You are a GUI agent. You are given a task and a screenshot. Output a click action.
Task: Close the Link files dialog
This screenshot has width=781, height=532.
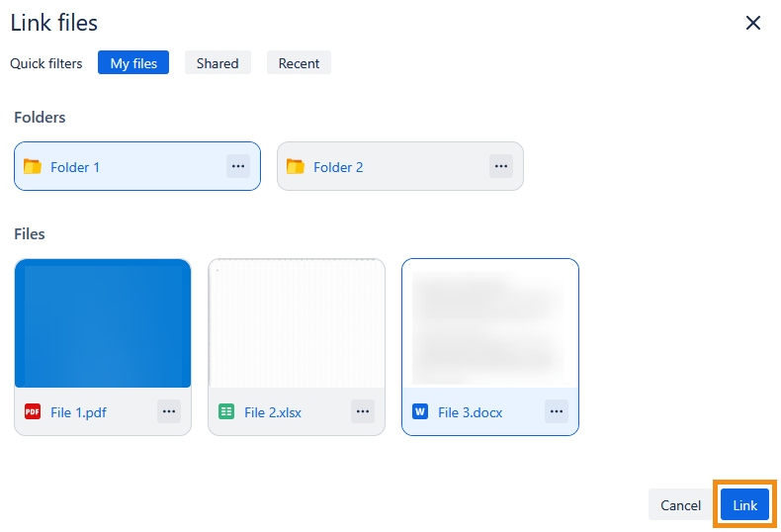tap(753, 23)
